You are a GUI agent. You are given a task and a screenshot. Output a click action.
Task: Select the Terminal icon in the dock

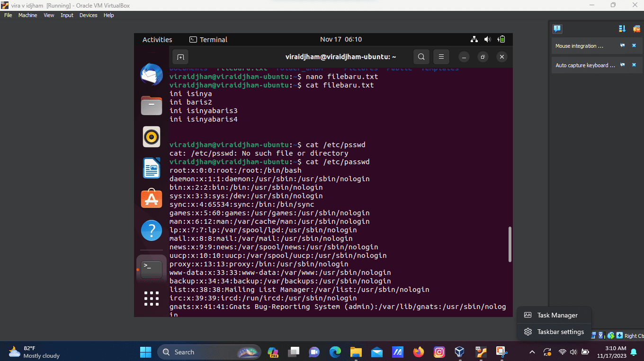(152, 269)
